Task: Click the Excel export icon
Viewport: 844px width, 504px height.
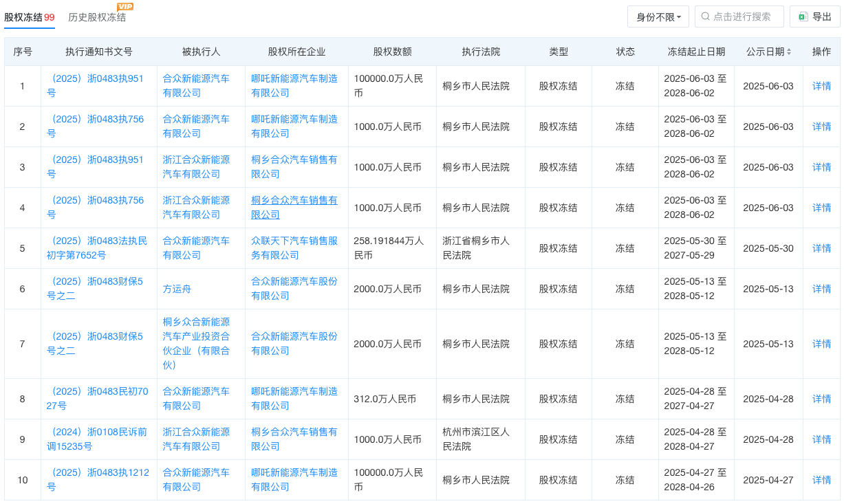Action: coord(803,17)
